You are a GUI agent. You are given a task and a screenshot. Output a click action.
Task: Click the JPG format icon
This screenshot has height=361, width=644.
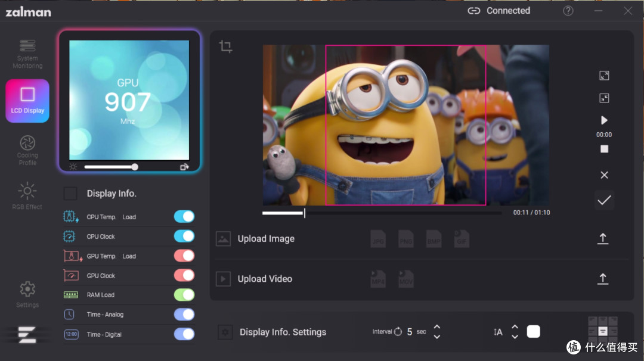(378, 239)
